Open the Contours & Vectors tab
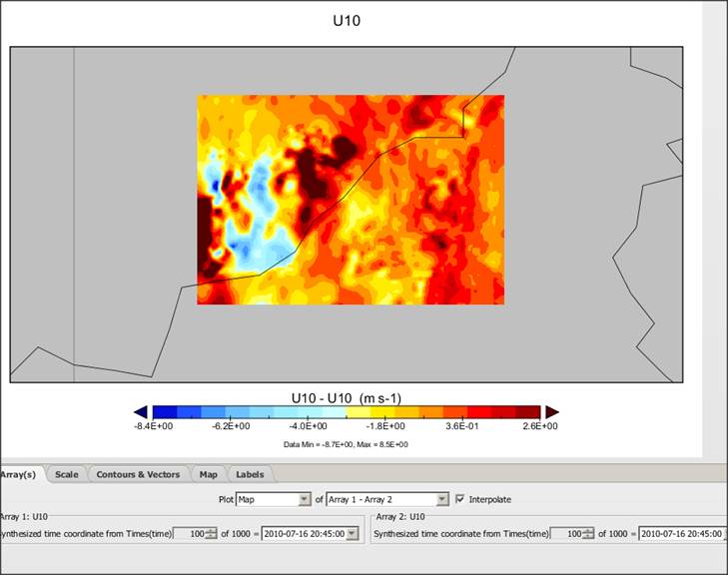The image size is (728, 575). click(138, 474)
